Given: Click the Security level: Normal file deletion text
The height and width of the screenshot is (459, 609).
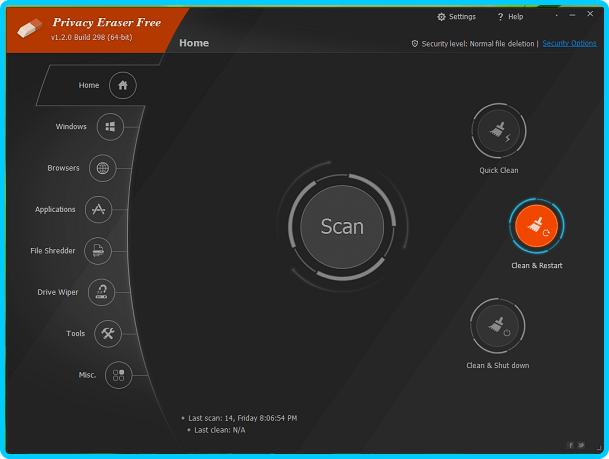Looking at the screenshot, I should tap(478, 43).
